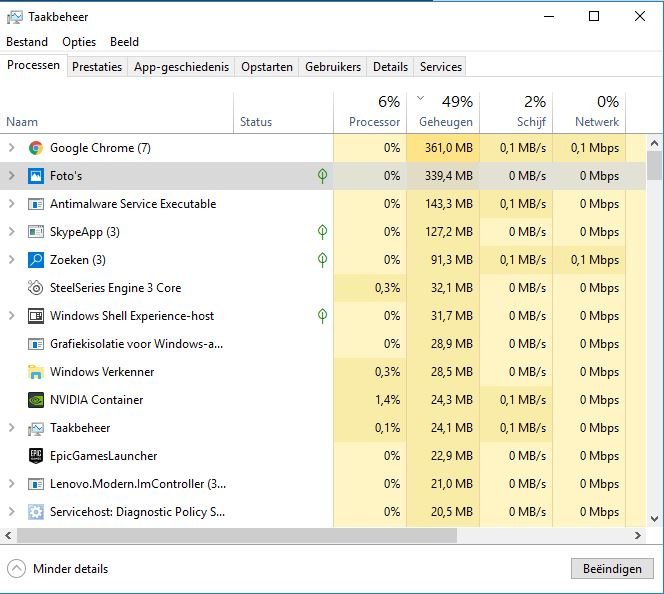Click the SteelSeries Engine 3 Core icon
This screenshot has width=664, height=594.
36,288
